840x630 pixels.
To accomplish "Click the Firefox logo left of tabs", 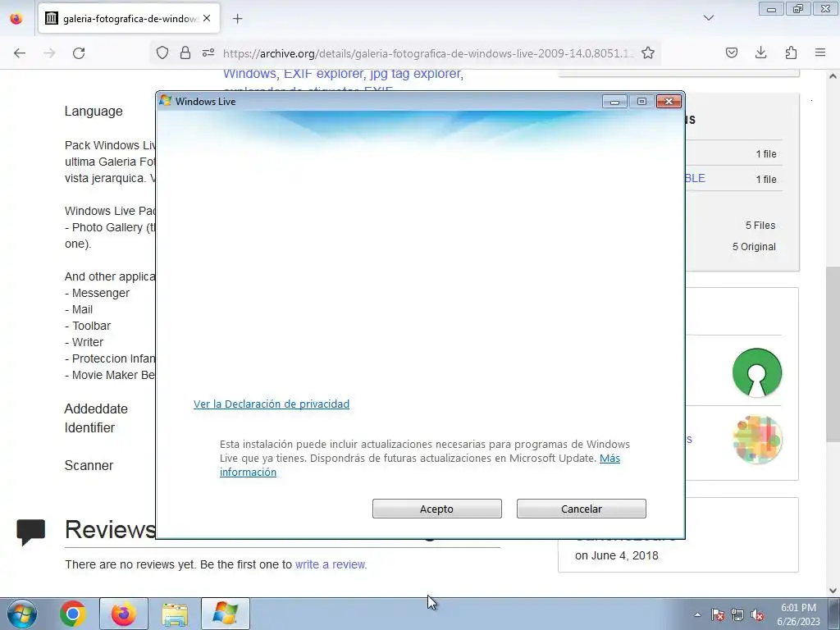I will coord(16,19).
